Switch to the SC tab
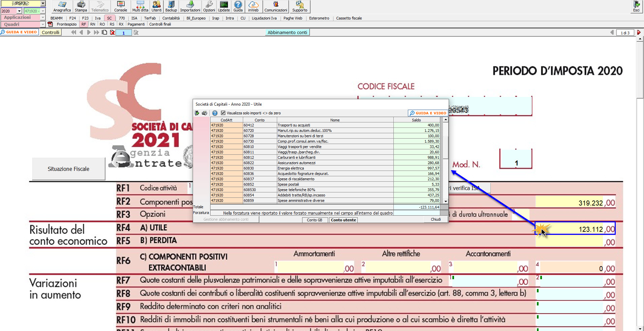The width and height of the screenshot is (644, 331). tap(109, 18)
